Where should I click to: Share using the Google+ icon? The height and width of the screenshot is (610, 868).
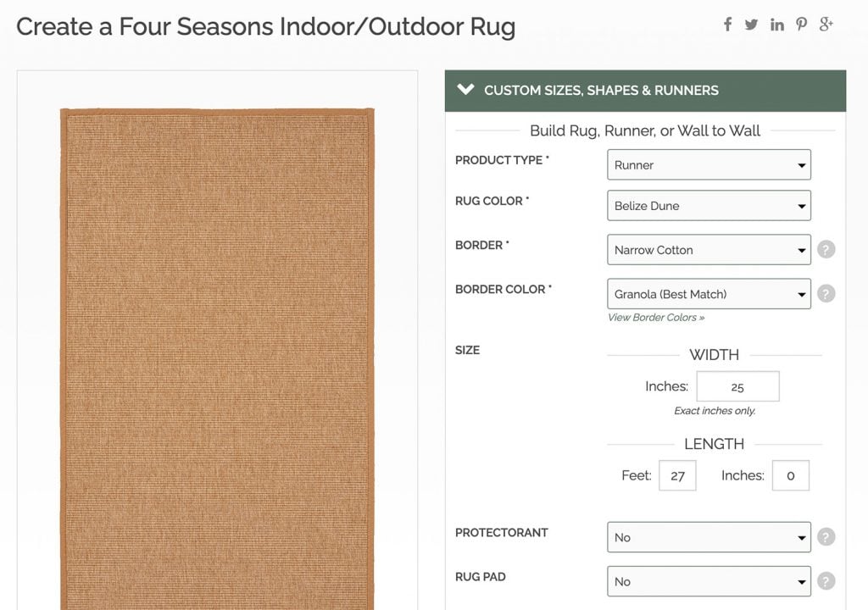[826, 25]
